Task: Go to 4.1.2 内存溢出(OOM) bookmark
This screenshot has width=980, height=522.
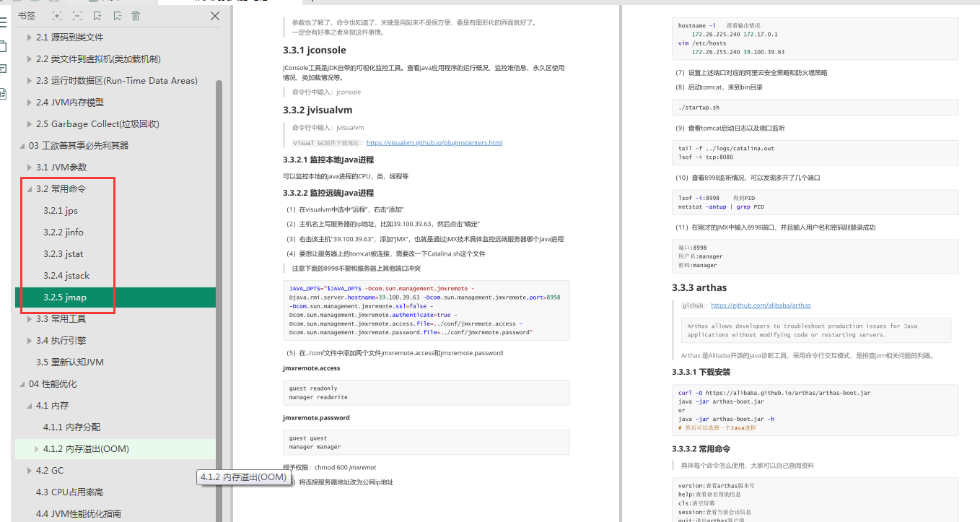Action: (86, 449)
